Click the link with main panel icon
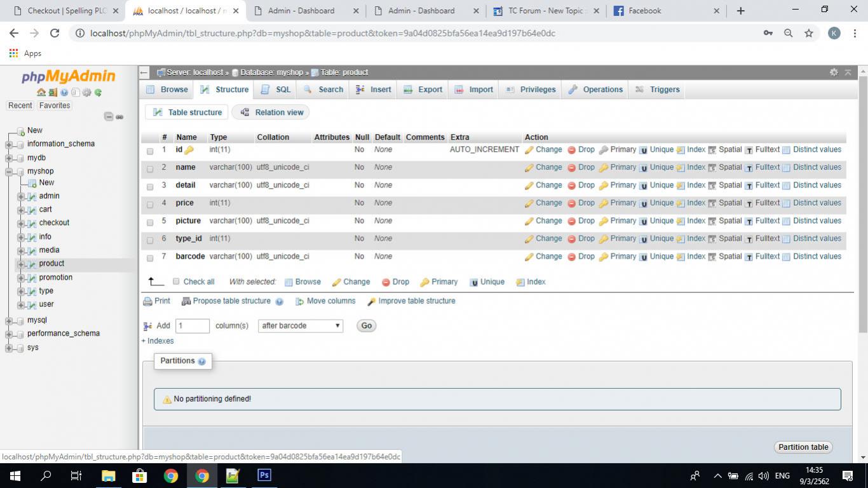The height and width of the screenshot is (488, 868). point(119,117)
